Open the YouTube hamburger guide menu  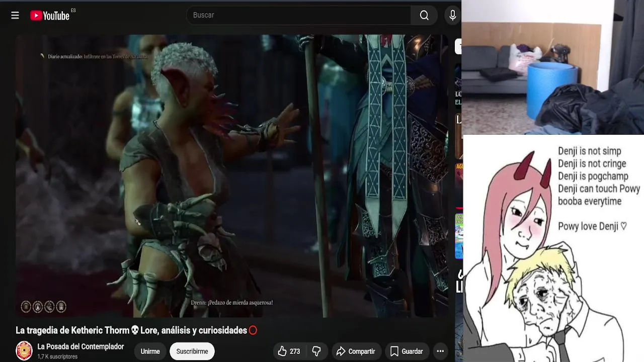pos(15,16)
